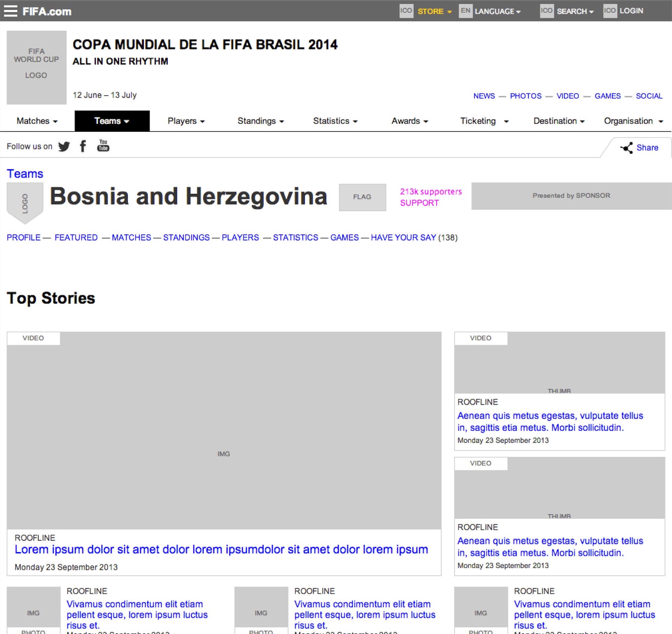Go to the SOCIAL section link
The height and width of the screenshot is (634, 672).
649,96
